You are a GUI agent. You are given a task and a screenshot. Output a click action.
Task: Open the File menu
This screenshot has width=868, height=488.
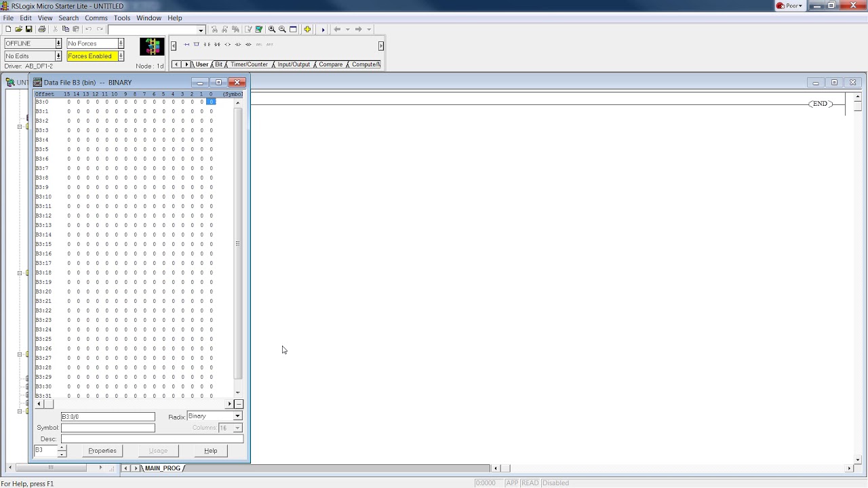pos(8,18)
